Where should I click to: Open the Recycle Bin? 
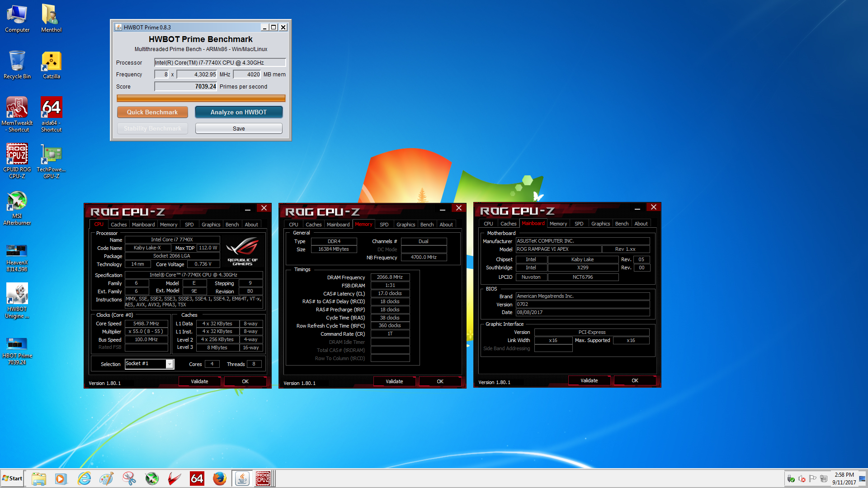[x=17, y=65]
